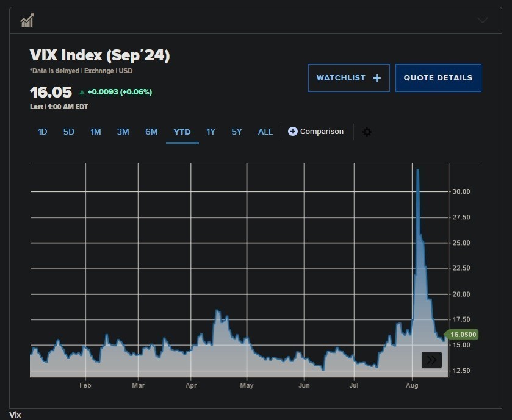Viewport: 512px width, 420px height.
Task: Collapse widget using top-right chevron
Action: (482, 20)
